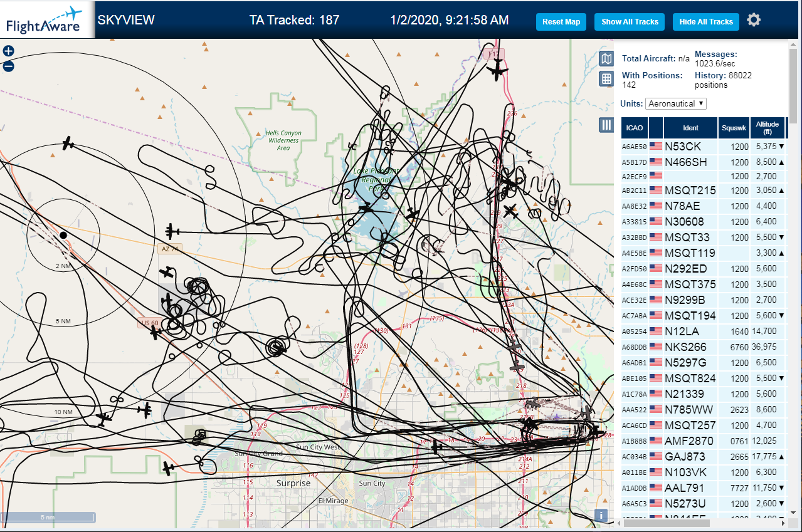Select the GAJ873 aircraft row
802x532 pixels.
[x=704, y=456]
